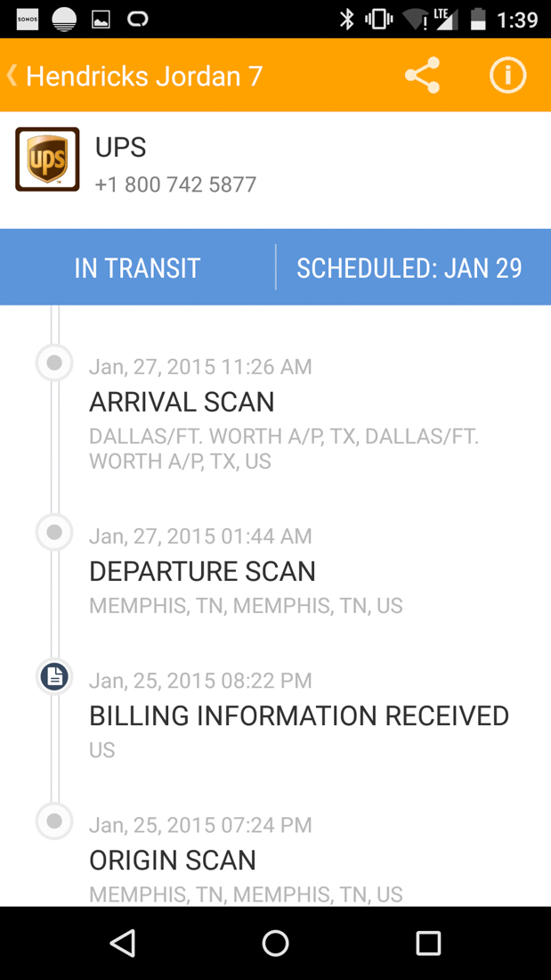Image resolution: width=551 pixels, height=980 pixels.
Task: Open the BILLING INFORMATION RECEIVED entry
Action: 298,715
